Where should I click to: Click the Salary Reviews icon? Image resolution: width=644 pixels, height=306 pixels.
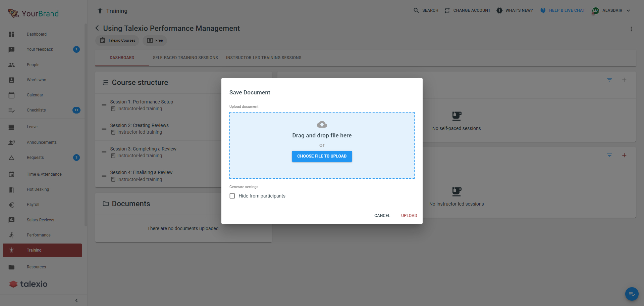click(11, 220)
